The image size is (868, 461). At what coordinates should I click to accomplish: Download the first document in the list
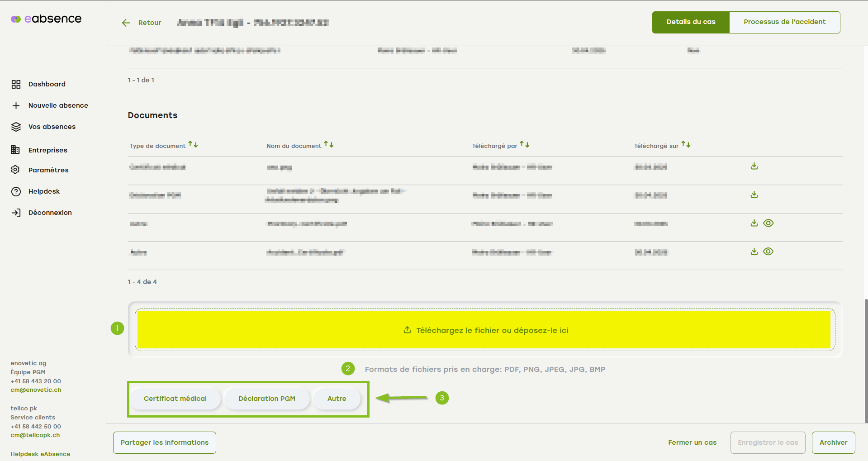coord(754,166)
